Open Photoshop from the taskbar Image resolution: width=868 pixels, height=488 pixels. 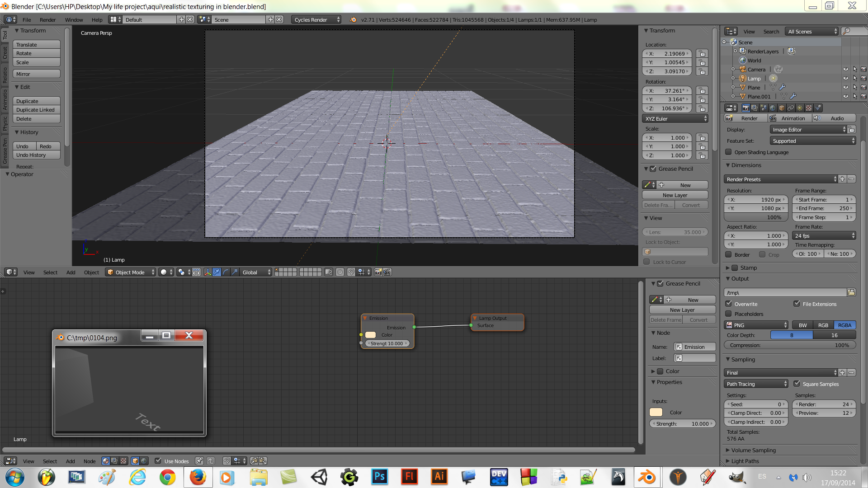click(379, 477)
